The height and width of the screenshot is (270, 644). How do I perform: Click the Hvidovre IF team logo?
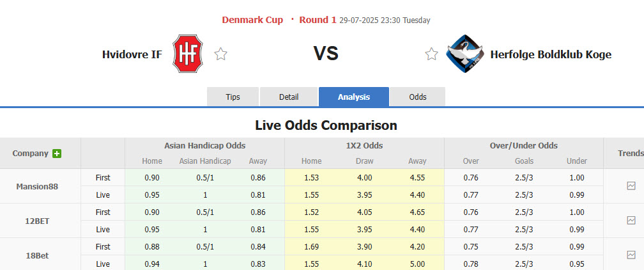click(188, 54)
